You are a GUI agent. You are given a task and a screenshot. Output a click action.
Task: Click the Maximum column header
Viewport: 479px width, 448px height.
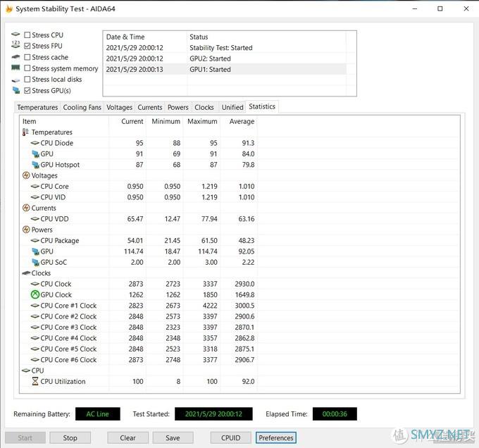202,121
